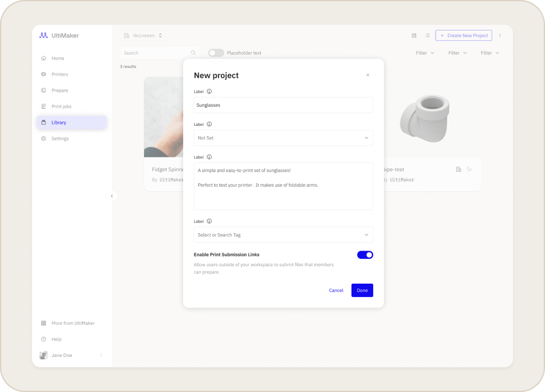
Task: Click document icon on pipe-test card
Action: click(x=458, y=169)
